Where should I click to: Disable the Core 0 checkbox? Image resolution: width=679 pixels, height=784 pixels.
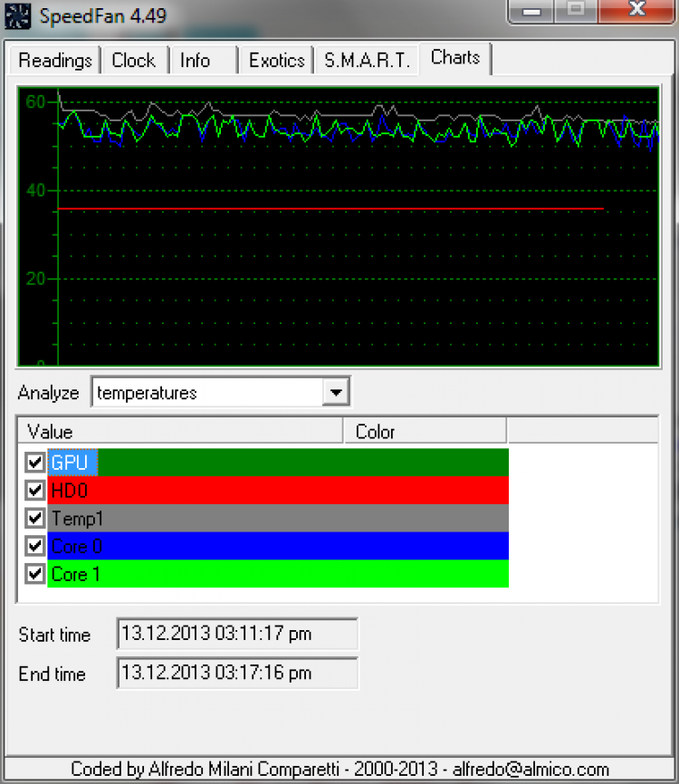coord(35,546)
